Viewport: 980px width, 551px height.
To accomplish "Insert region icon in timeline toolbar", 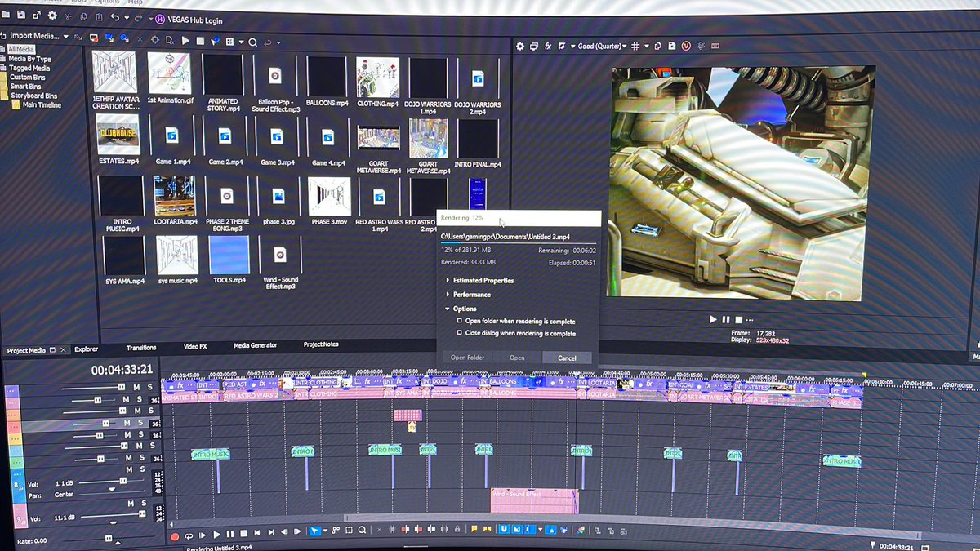I will (x=487, y=528).
